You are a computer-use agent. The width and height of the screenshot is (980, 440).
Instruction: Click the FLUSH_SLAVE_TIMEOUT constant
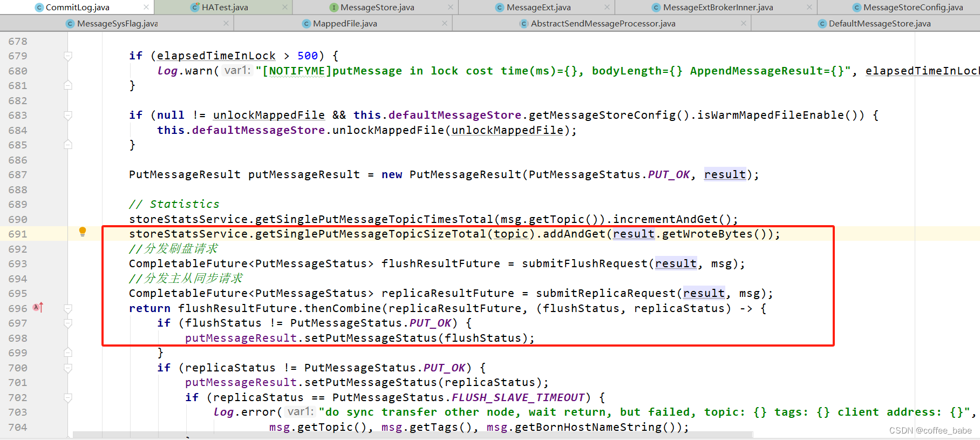518,397
